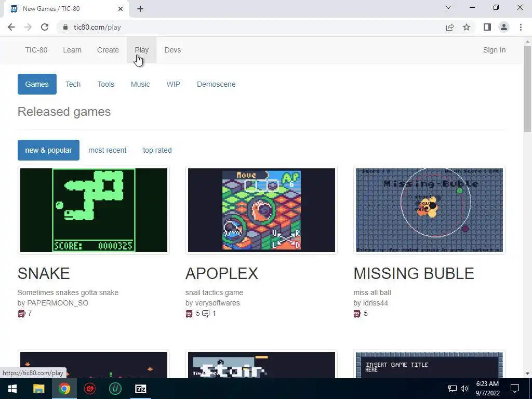
Task: Open the red gear app in taskbar
Action: [89, 389]
